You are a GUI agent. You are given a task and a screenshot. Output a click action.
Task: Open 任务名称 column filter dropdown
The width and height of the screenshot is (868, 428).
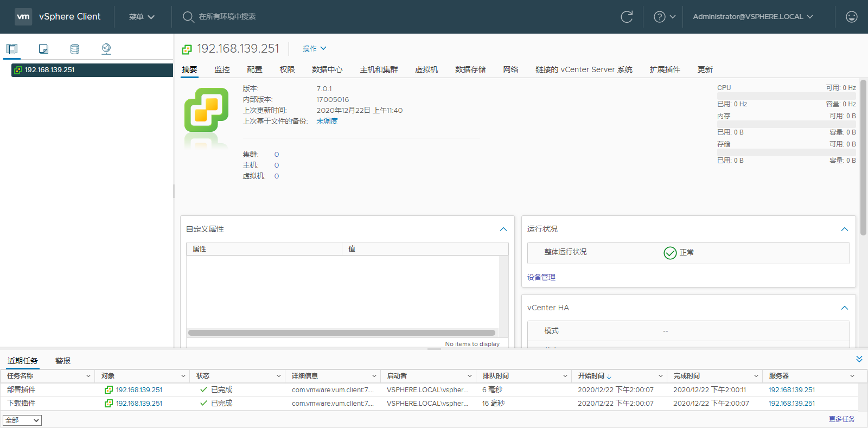tap(88, 376)
